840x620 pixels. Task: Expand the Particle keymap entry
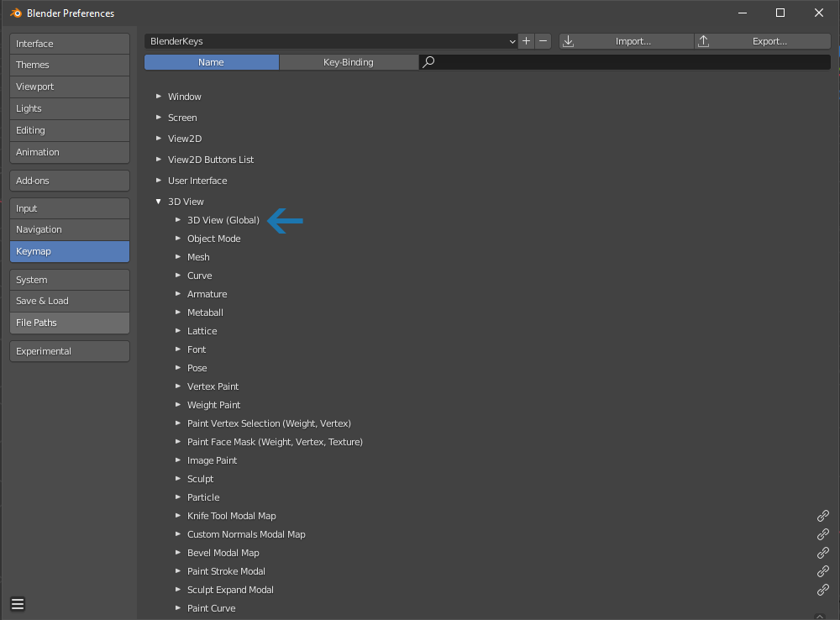coord(178,497)
